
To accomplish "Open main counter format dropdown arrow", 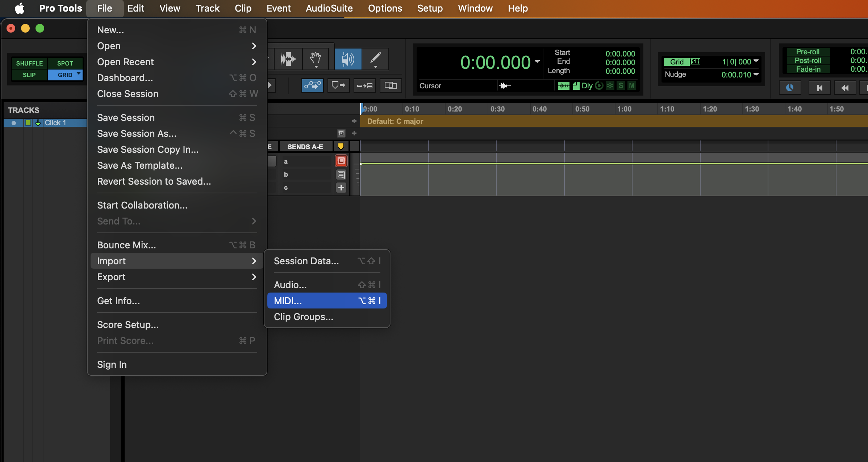I will [537, 62].
